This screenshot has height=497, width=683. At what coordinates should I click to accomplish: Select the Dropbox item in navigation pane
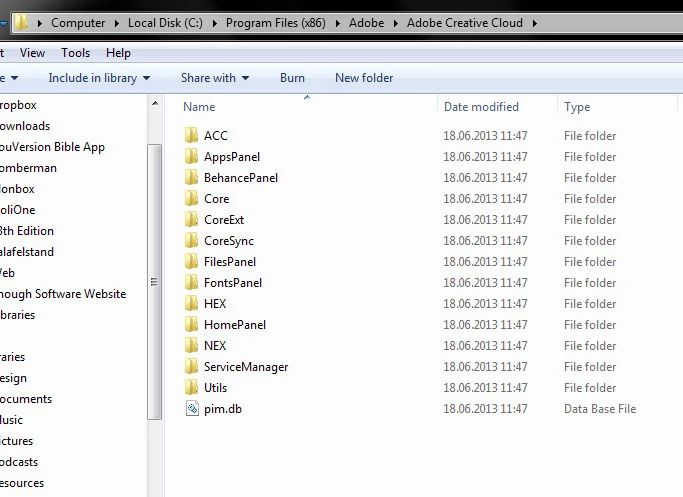click(18, 105)
